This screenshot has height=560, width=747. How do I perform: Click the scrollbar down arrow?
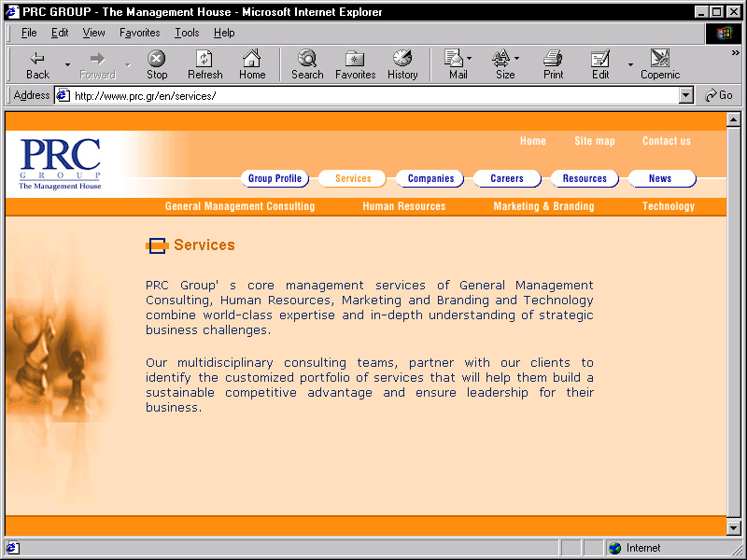[x=733, y=527]
